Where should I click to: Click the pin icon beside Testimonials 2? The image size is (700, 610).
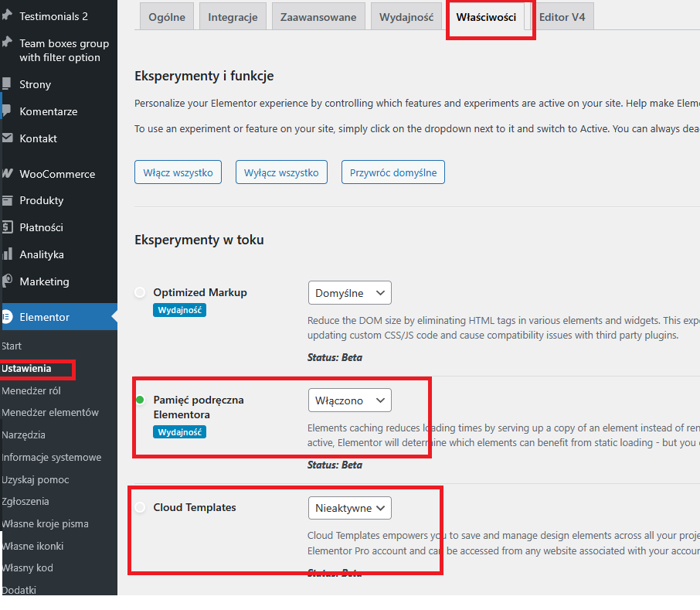(7, 16)
